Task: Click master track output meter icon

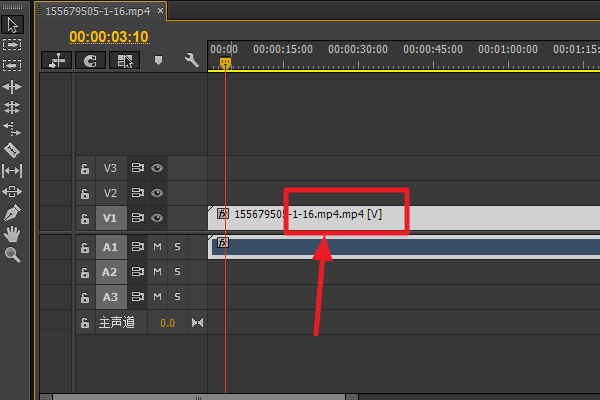Action: (x=197, y=323)
